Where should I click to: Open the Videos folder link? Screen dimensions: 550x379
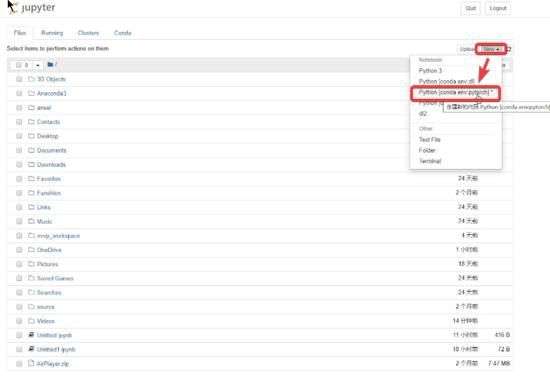tap(46, 321)
